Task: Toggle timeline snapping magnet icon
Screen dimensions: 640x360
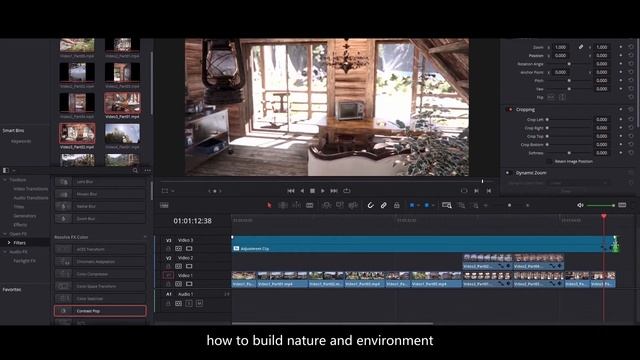Action: pyautogui.click(x=370, y=205)
